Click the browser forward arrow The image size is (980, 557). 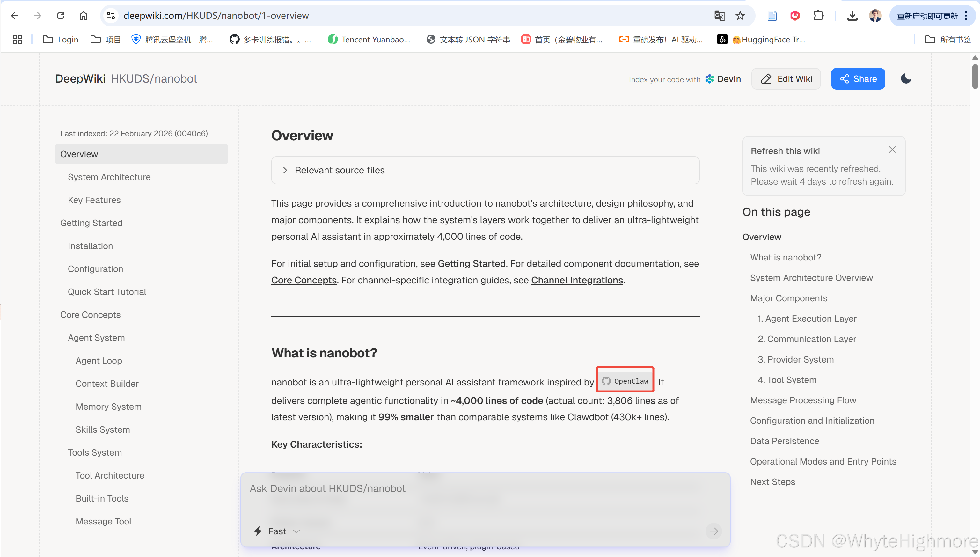[38, 16]
